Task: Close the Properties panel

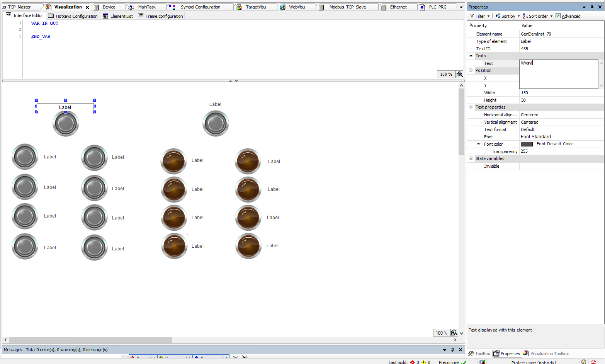Action: tap(600, 7)
